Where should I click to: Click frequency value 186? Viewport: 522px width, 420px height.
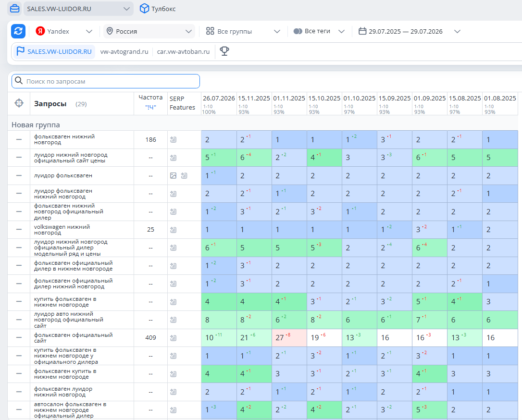(150, 140)
